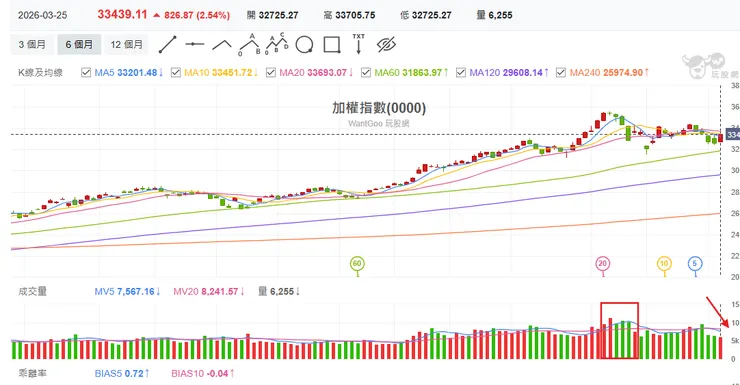
Task: Uncheck the MA5 moving average checkbox
Action: [86, 73]
